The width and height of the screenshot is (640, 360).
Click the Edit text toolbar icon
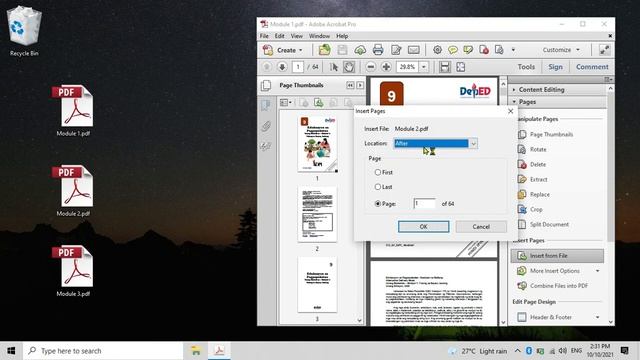click(396, 50)
